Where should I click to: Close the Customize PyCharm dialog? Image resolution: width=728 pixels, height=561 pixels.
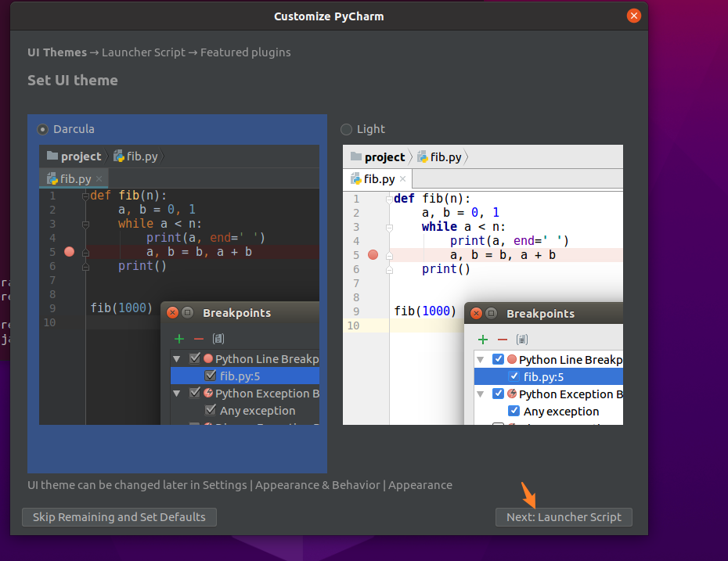point(634,16)
